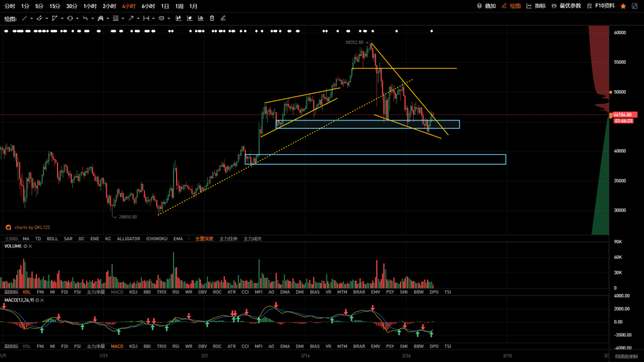Click the pie chart toolbar icon
The image size is (644, 362).
pos(190,18)
